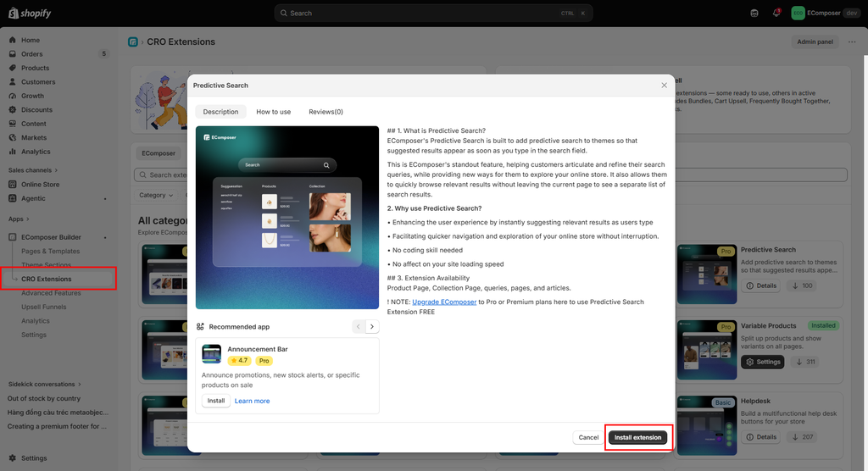
Task: Click the Announcement Bar app icon
Action: (211, 353)
